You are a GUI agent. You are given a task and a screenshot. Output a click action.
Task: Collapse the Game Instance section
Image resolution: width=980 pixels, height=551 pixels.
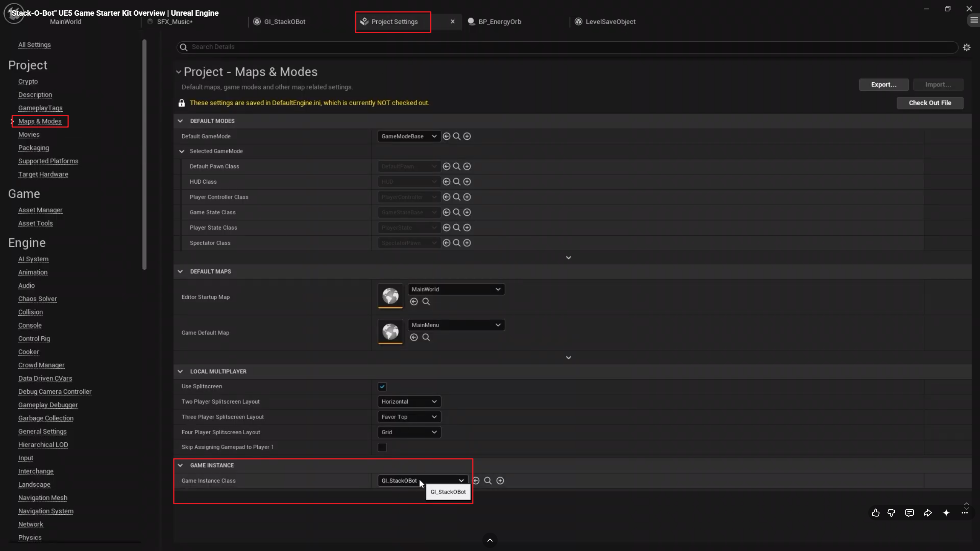coord(180,465)
